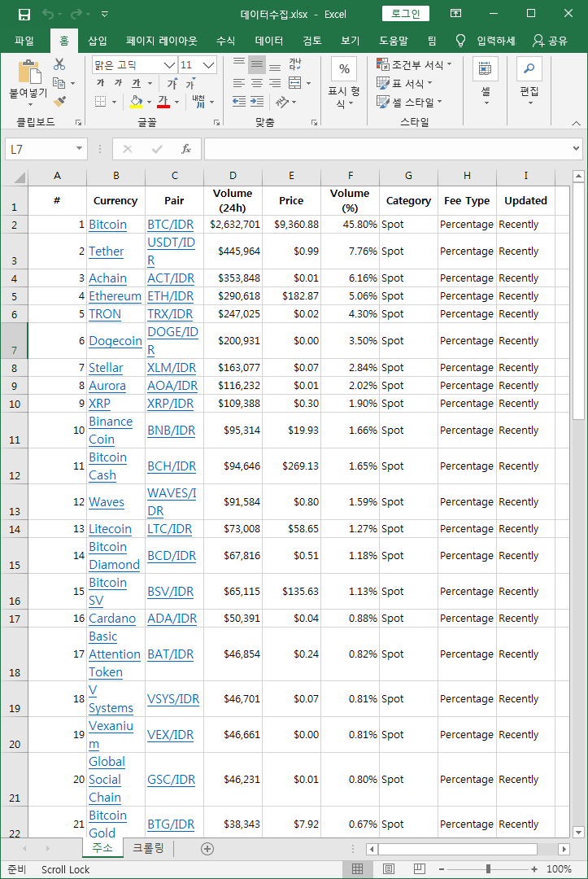This screenshot has width=588, height=879.
Task: Click the Save icon in the title bar
Action: click(x=24, y=14)
